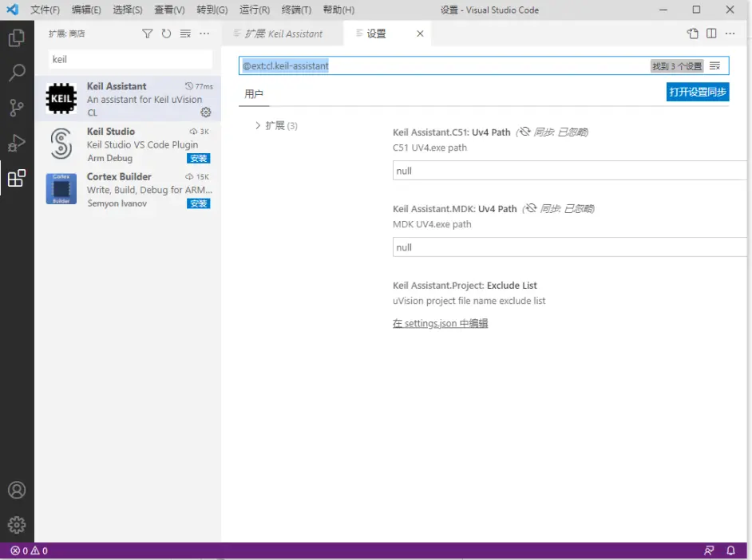Filter extensions with the funnel icon
This screenshot has height=560, width=752.
147,34
